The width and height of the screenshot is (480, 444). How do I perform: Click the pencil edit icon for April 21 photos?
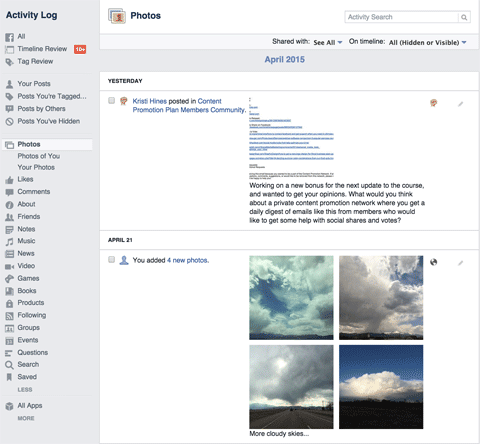click(x=460, y=263)
